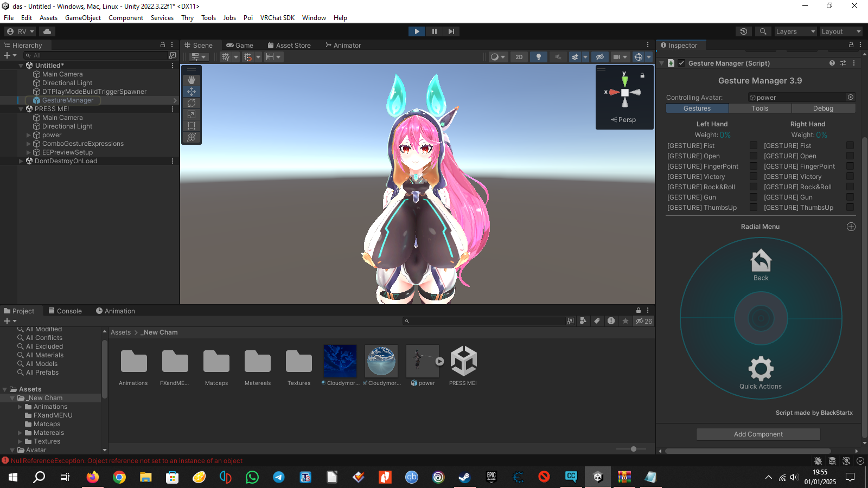
Task: Open the Console tab
Action: tap(65, 311)
